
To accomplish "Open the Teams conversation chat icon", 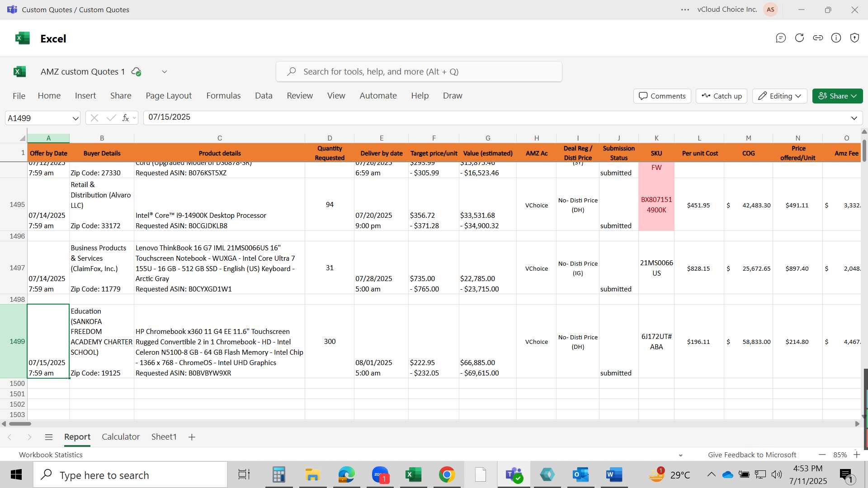I will 781,38.
